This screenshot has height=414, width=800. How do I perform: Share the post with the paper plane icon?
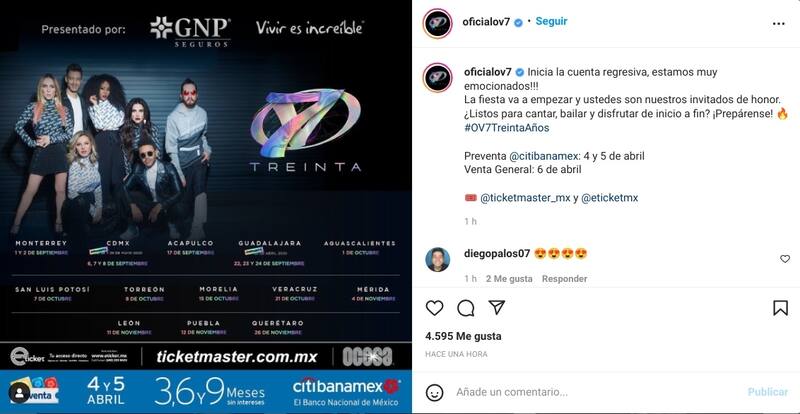496,307
